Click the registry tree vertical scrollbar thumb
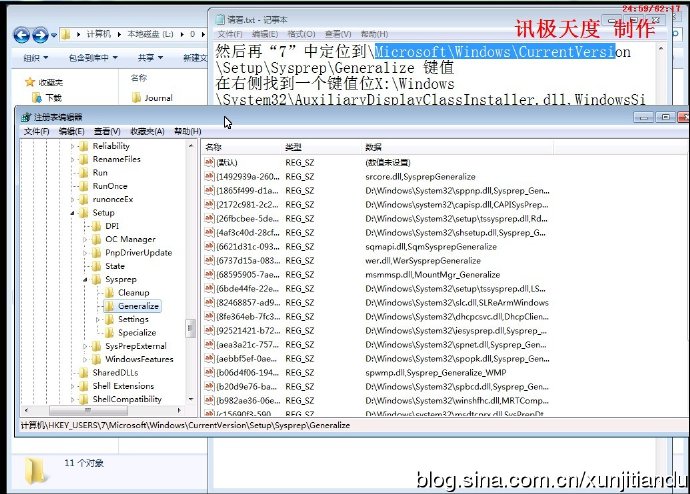This screenshot has height=494, width=690. click(x=191, y=328)
